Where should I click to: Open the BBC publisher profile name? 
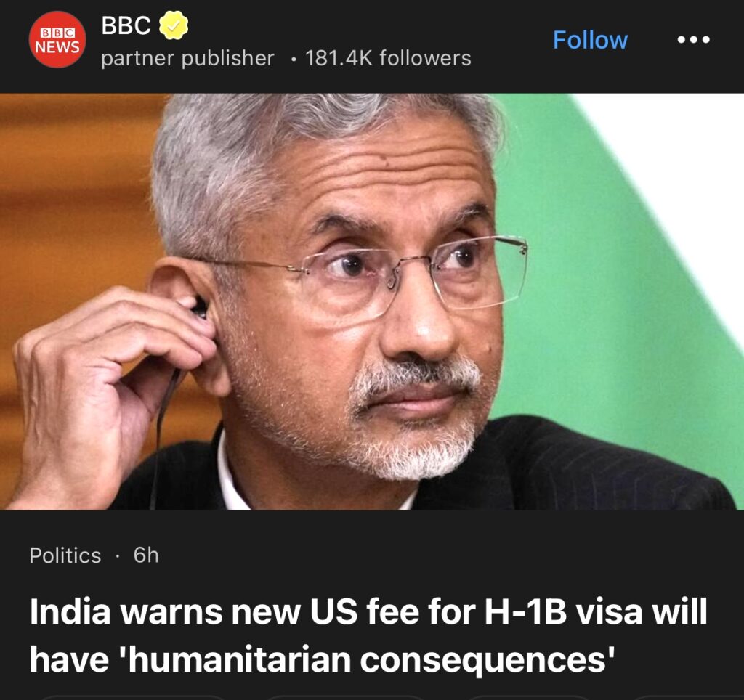(x=126, y=25)
